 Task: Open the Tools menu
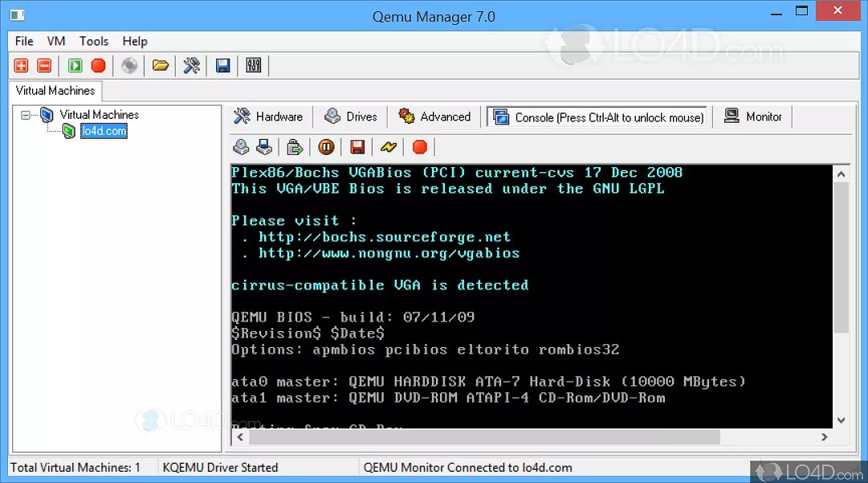pyautogui.click(x=94, y=42)
